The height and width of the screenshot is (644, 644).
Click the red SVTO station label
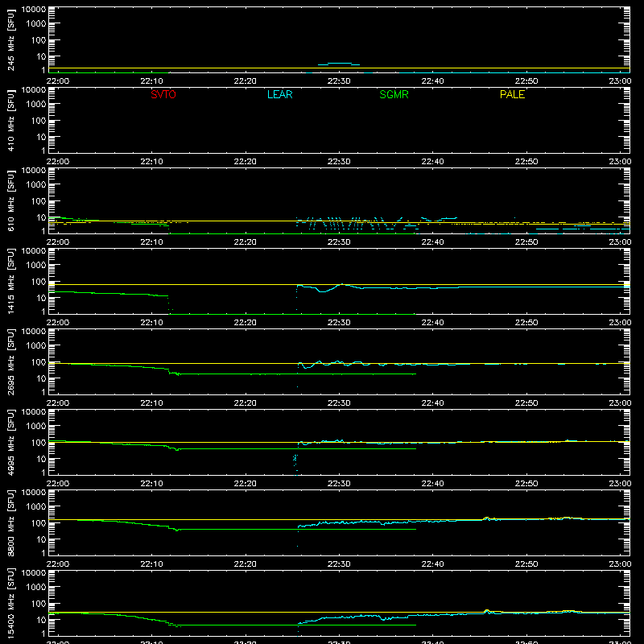pos(163,94)
